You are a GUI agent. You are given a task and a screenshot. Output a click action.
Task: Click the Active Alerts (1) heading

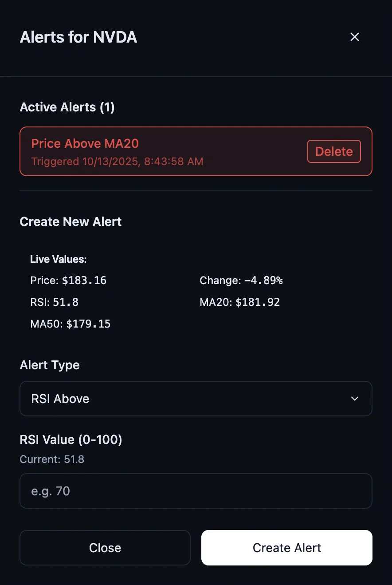[x=67, y=107]
